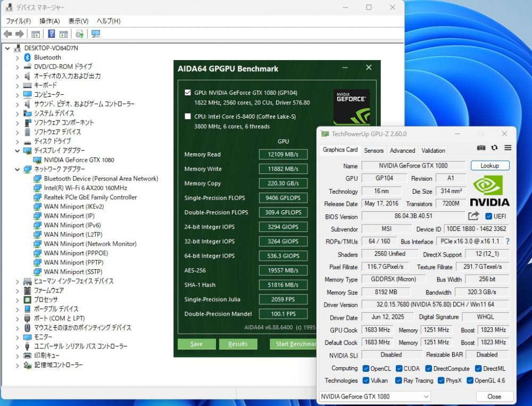Select the 印刷キュー printer icon
The image size is (532, 406).
pos(28,356)
